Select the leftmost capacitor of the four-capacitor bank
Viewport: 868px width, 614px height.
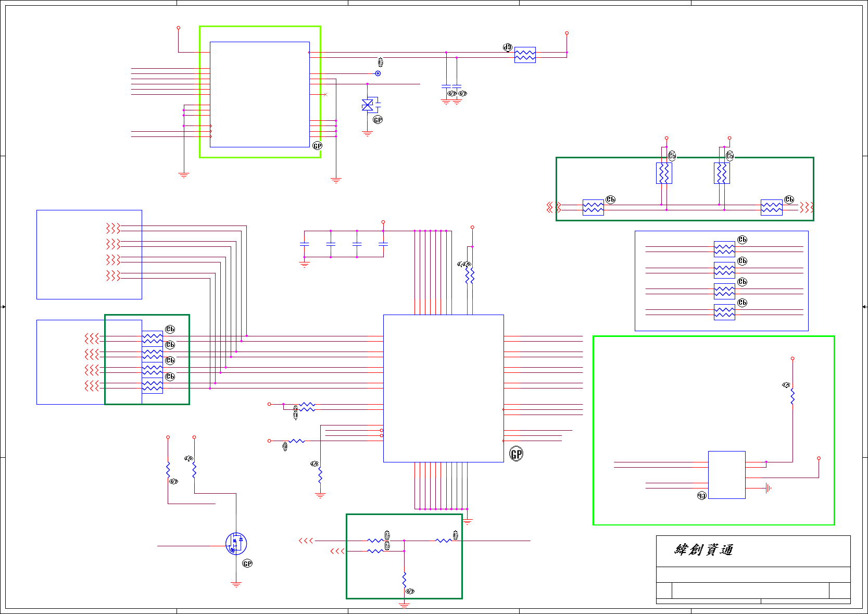(x=305, y=244)
